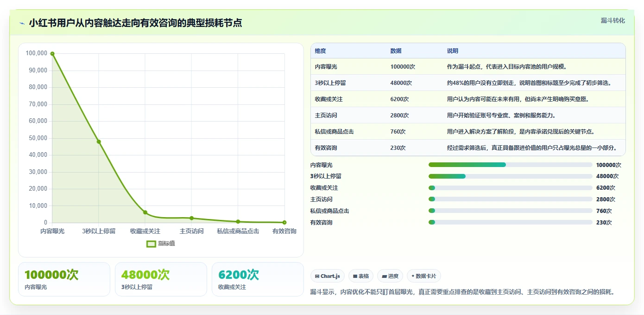Image resolution: width=644 pixels, height=315 pixels.
Task: Click the 私信或商品点击 data point on the chart
Action: (238, 222)
